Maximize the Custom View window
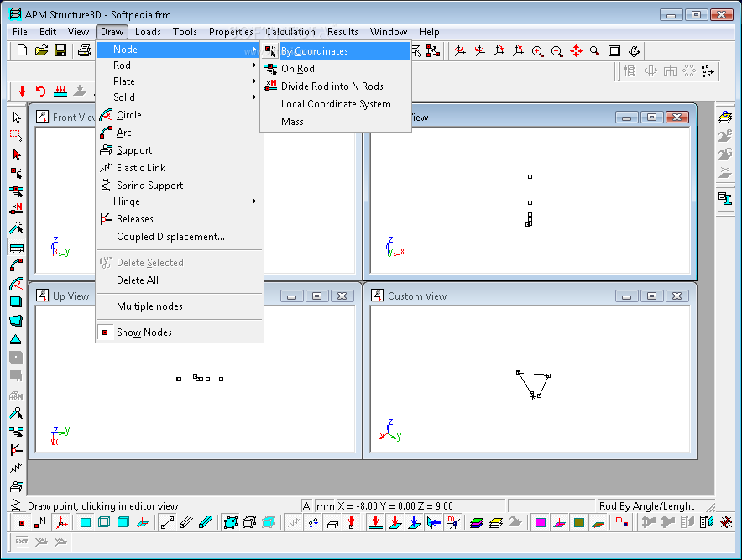The height and width of the screenshot is (560, 742). pyautogui.click(x=651, y=296)
